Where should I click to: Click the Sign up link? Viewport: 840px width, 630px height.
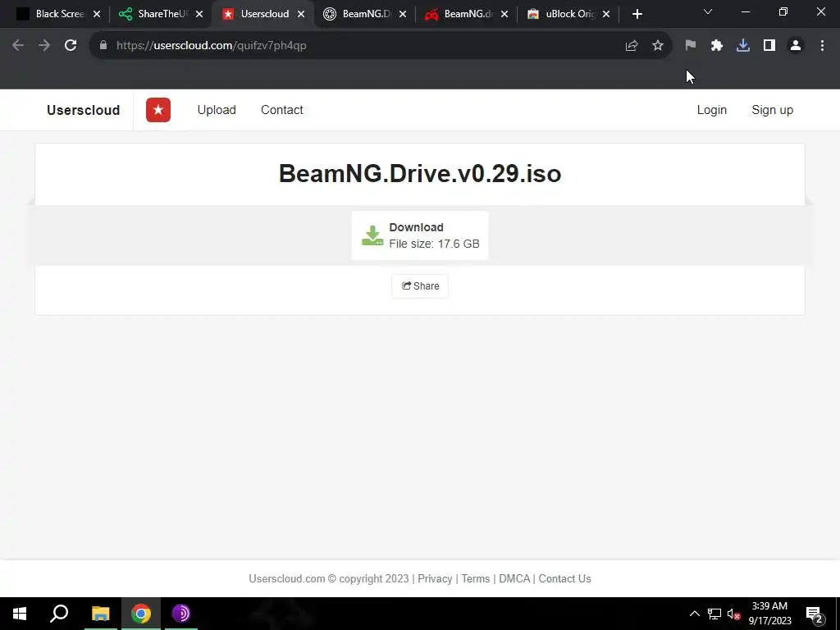point(772,110)
